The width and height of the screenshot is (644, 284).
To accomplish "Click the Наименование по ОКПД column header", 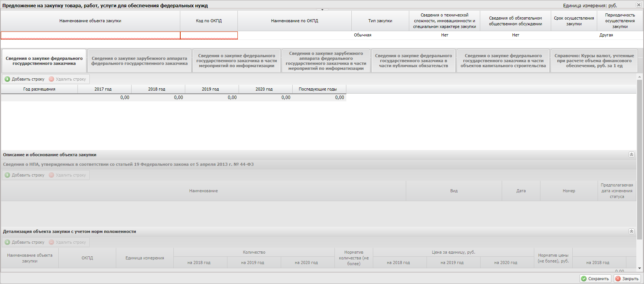I will (295, 21).
